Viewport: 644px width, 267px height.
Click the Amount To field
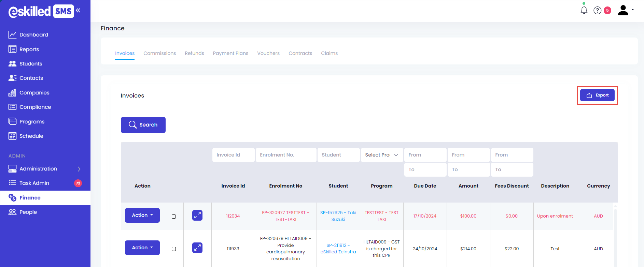(x=469, y=169)
